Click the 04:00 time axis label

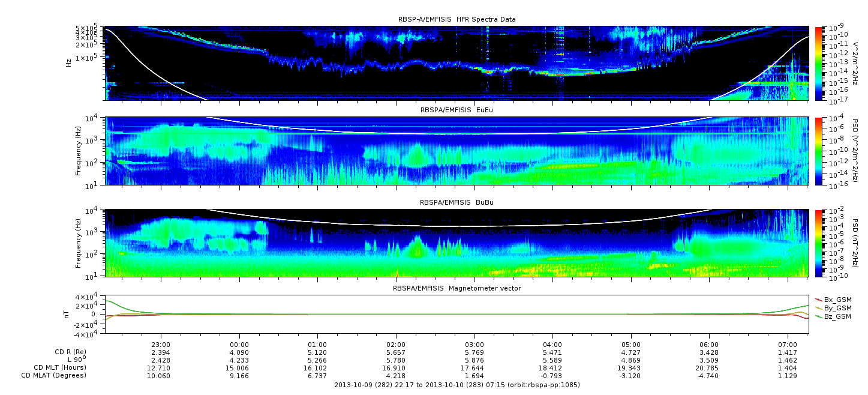pos(552,344)
